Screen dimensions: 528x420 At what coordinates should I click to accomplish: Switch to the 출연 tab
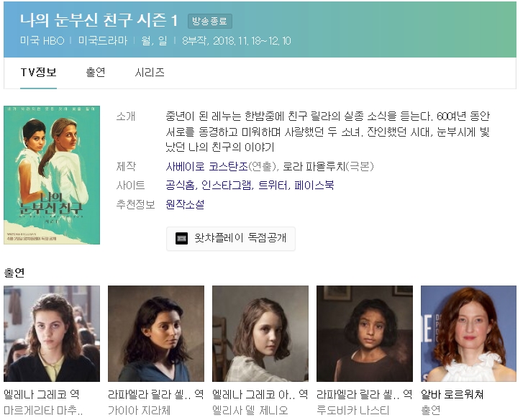pyautogui.click(x=96, y=73)
